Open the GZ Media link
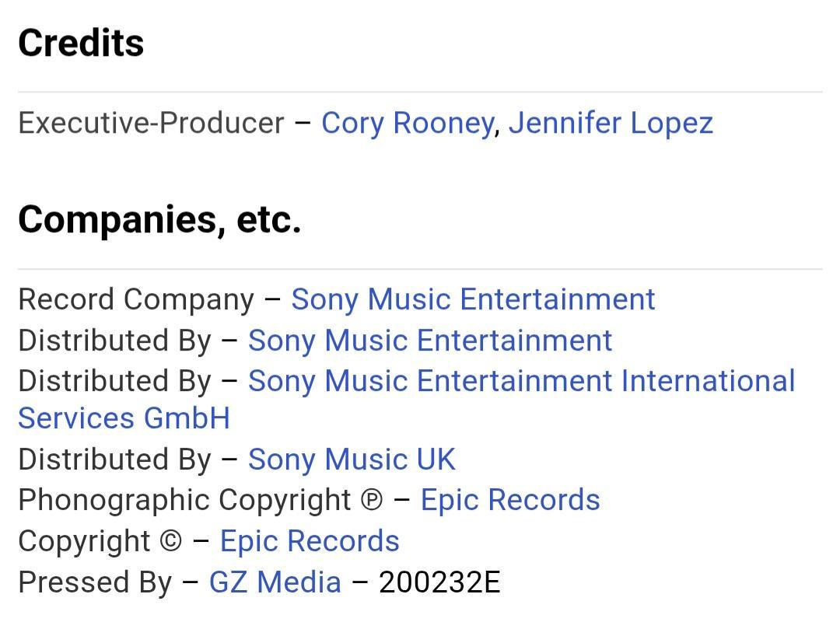This screenshot has width=840, height=629. pyautogui.click(x=275, y=582)
